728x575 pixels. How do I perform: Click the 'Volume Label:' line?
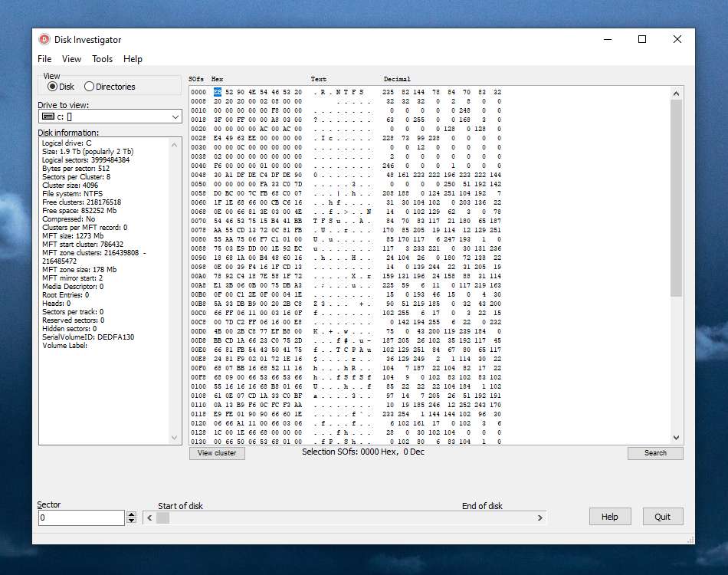[64, 346]
